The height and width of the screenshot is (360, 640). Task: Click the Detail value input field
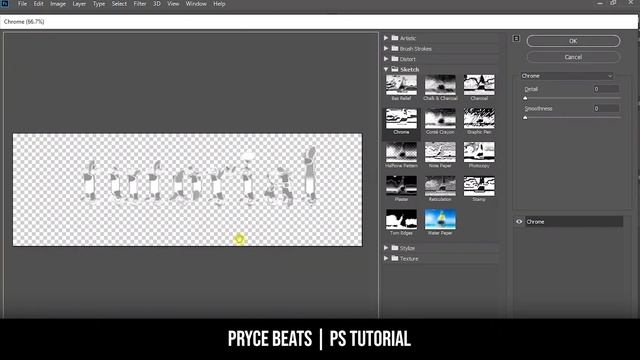pyautogui.click(x=606, y=89)
